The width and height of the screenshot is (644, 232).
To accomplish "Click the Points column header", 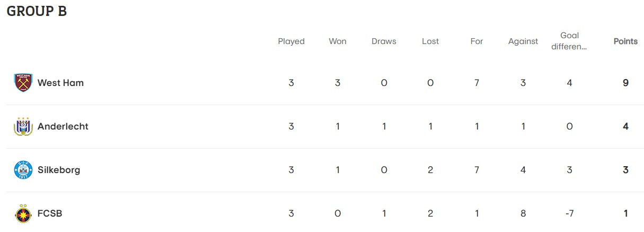I will pos(625,41).
